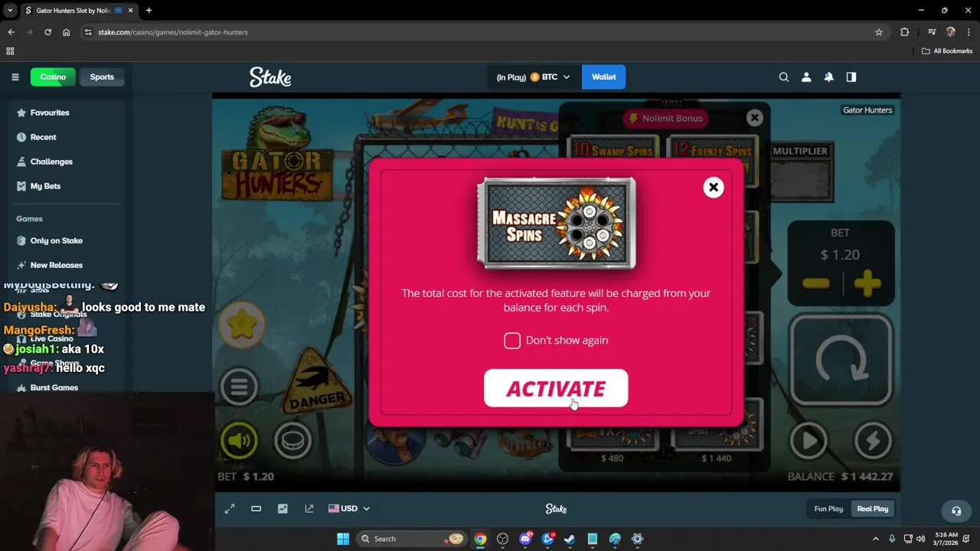Click the Stake logo in the header
This screenshot has width=980, height=551.
(x=270, y=77)
